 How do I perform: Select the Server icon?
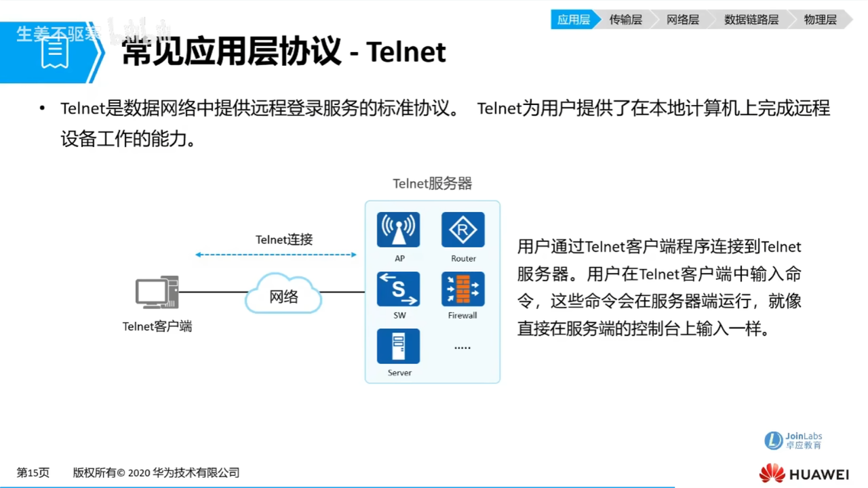point(398,345)
